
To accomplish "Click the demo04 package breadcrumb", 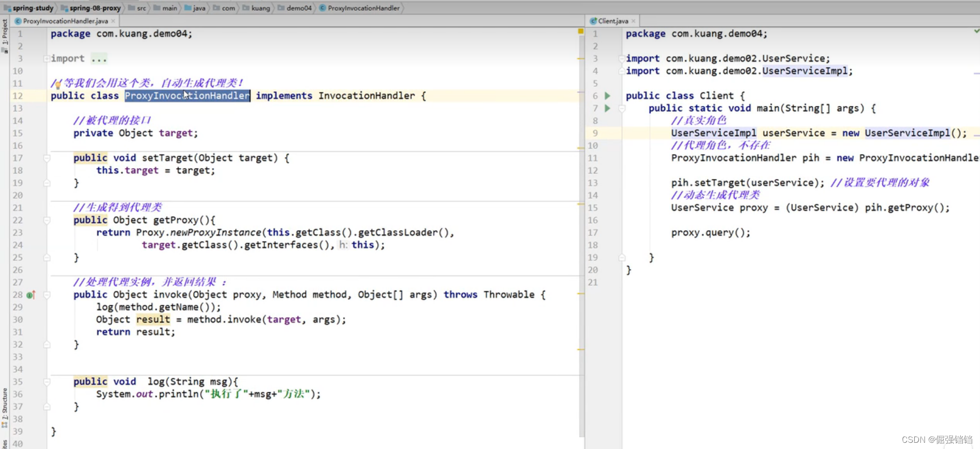I will click(x=295, y=8).
